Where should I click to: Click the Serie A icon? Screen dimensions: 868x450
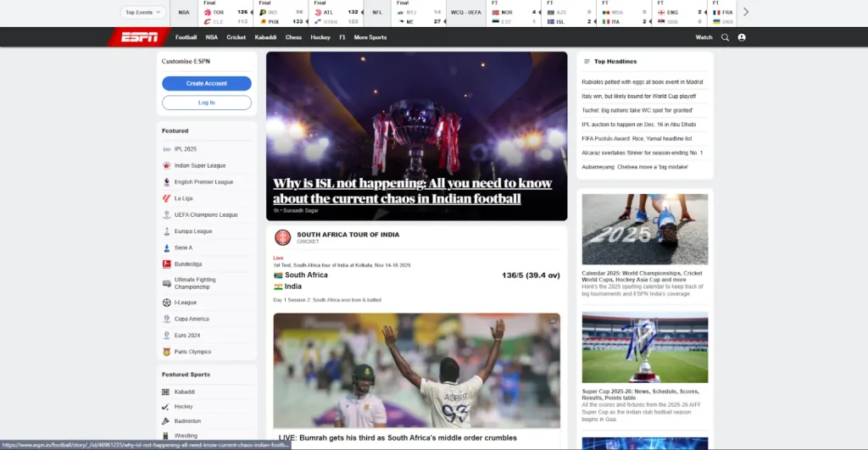tap(167, 248)
